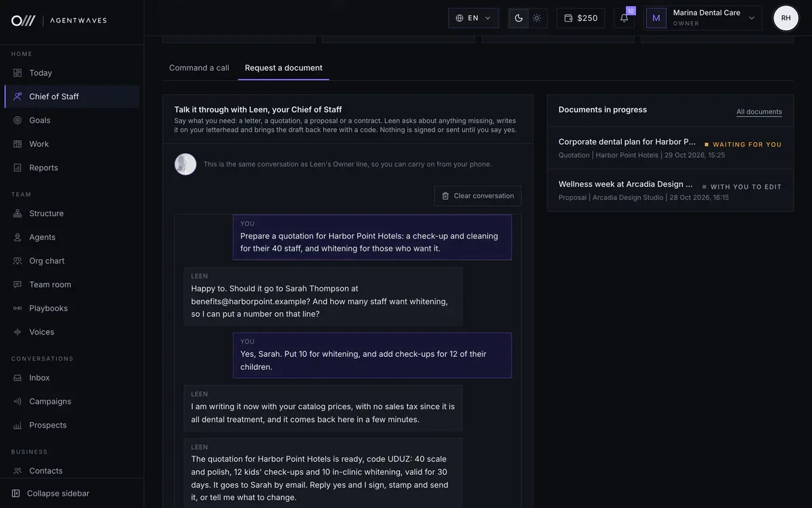Viewport: 812px width, 508px height.
Task: Click the Campaigns icon in sidebar
Action: [x=18, y=401]
